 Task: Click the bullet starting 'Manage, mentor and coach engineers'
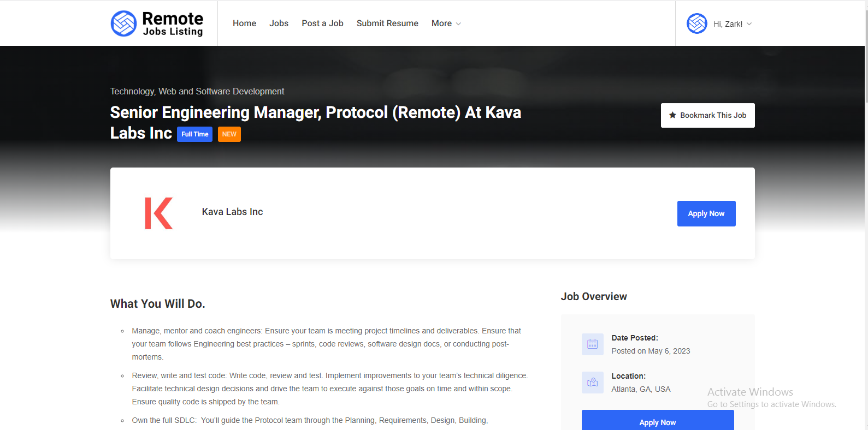click(327, 344)
